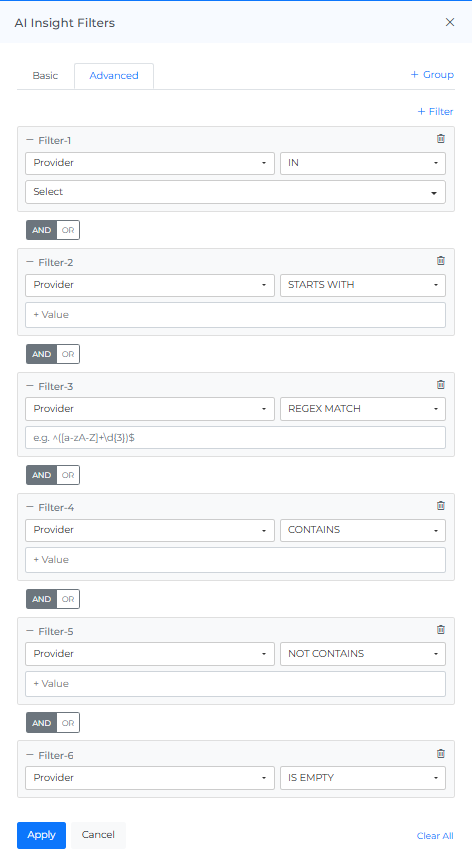Collapse Filter-1 with the minus icon
Screen dimensions: 472x865
30,140
